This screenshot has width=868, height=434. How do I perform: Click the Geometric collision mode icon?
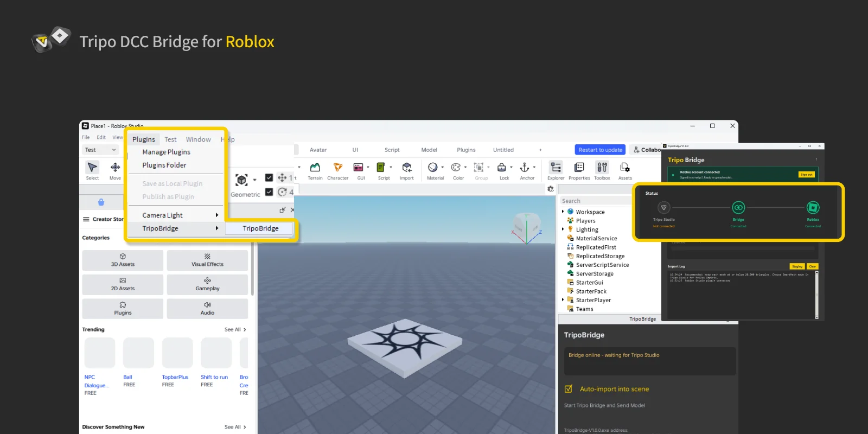[241, 180]
